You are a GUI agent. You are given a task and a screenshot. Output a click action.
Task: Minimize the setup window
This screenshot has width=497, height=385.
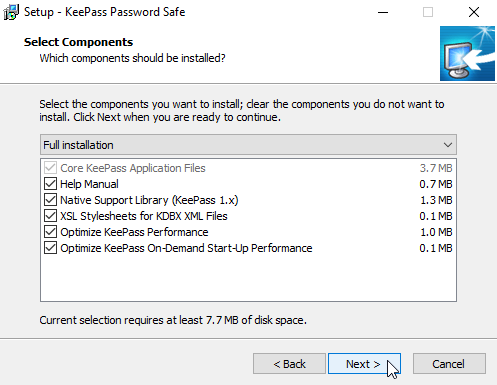pyautogui.click(x=383, y=12)
